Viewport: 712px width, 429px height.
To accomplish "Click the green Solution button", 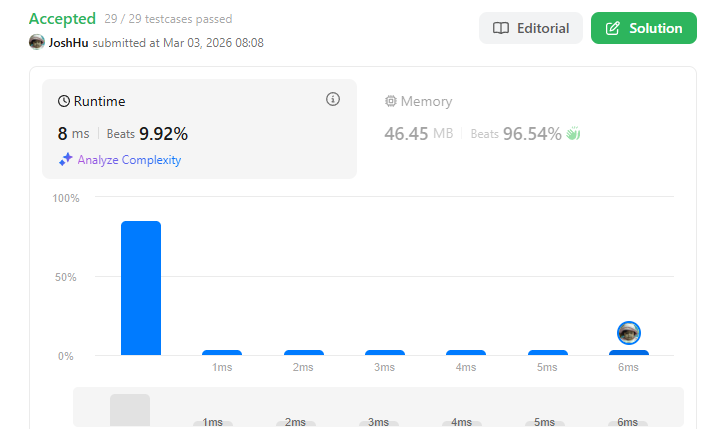I will [643, 28].
